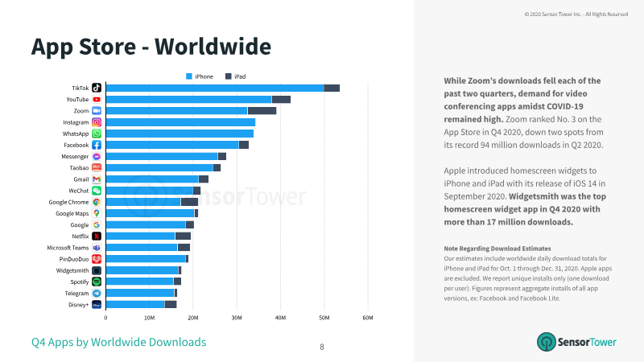Click the Disney+ iPad bar segment
This screenshot has height=362, width=644.
pyautogui.click(x=171, y=305)
